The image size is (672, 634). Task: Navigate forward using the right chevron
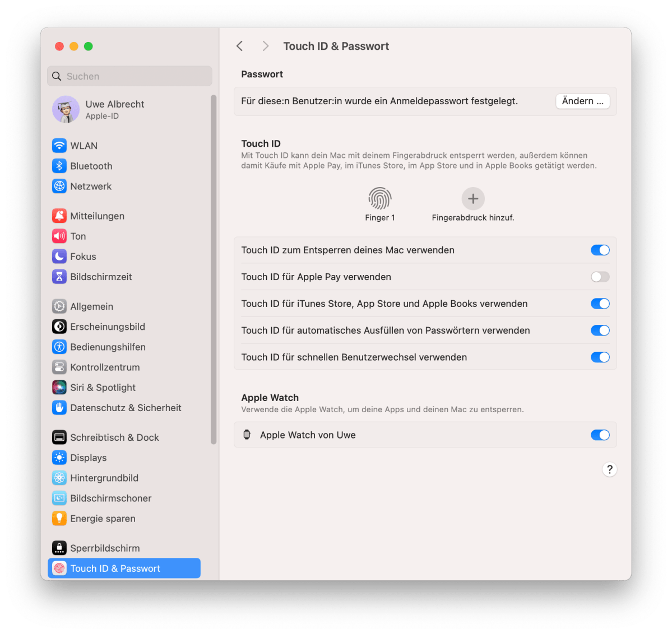pyautogui.click(x=265, y=46)
